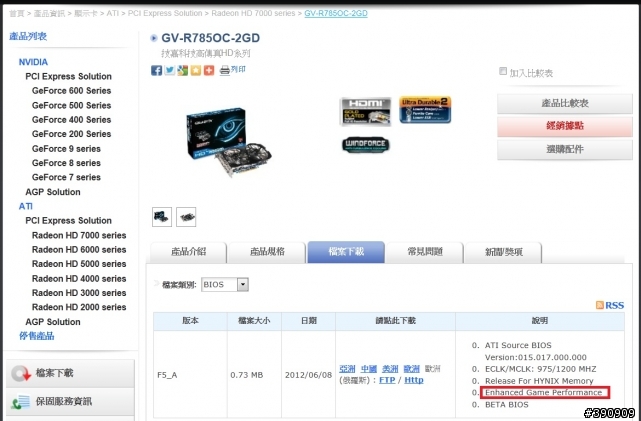641x421 pixels.
Task: Click the 0.73 MB file size cell
Action: [x=254, y=375]
